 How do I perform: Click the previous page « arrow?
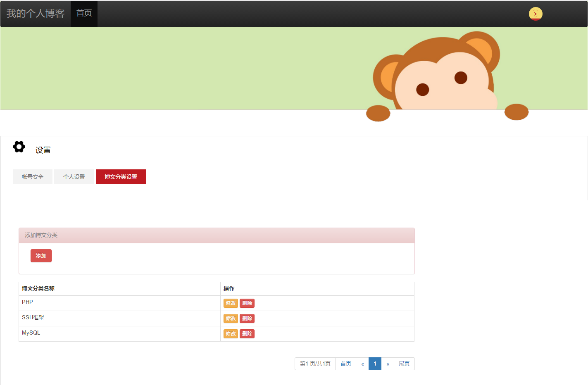[x=362, y=364]
